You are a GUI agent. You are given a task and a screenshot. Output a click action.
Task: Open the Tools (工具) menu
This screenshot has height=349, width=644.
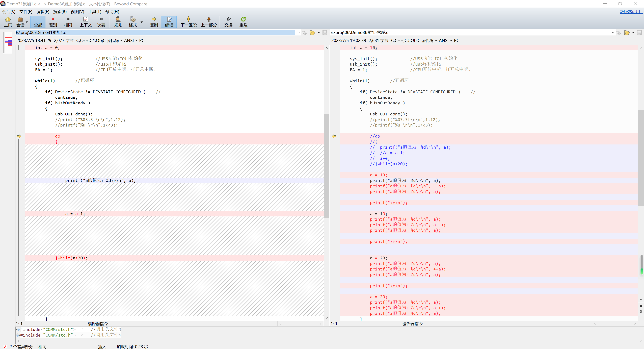click(94, 12)
